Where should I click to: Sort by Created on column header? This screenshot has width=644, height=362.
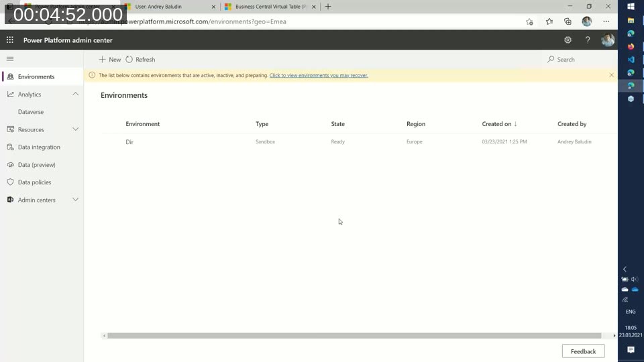tap(499, 124)
